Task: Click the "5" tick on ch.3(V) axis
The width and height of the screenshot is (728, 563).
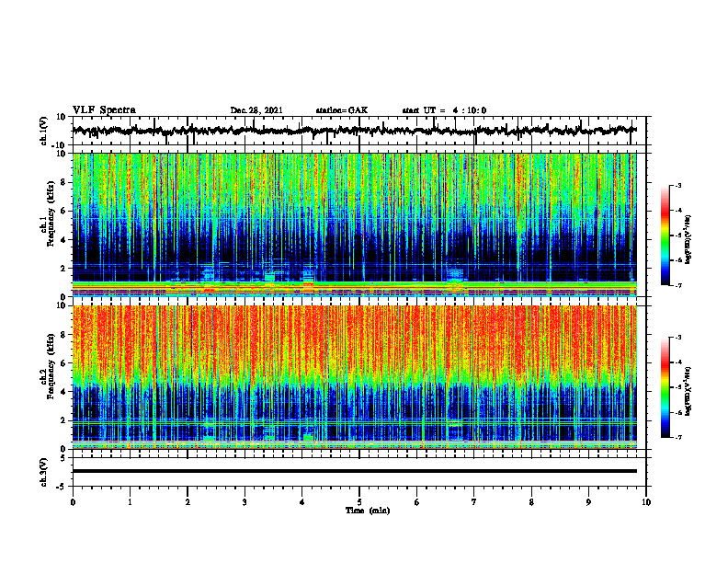Action: tap(63, 458)
